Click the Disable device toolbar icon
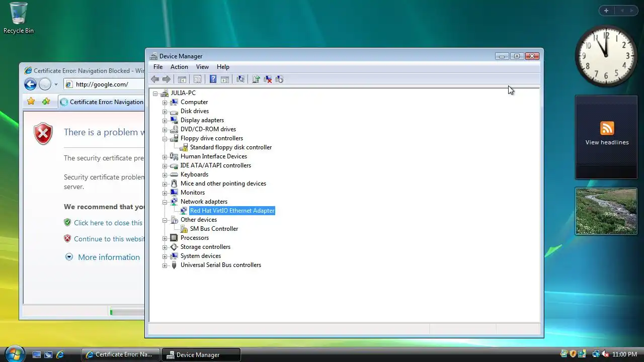The image size is (644, 362). [279, 79]
